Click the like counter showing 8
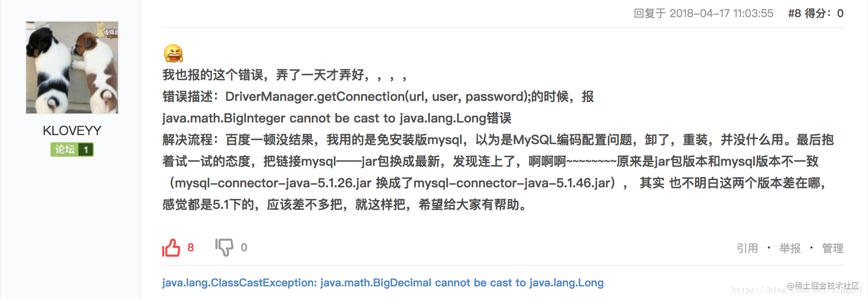 [x=191, y=247]
